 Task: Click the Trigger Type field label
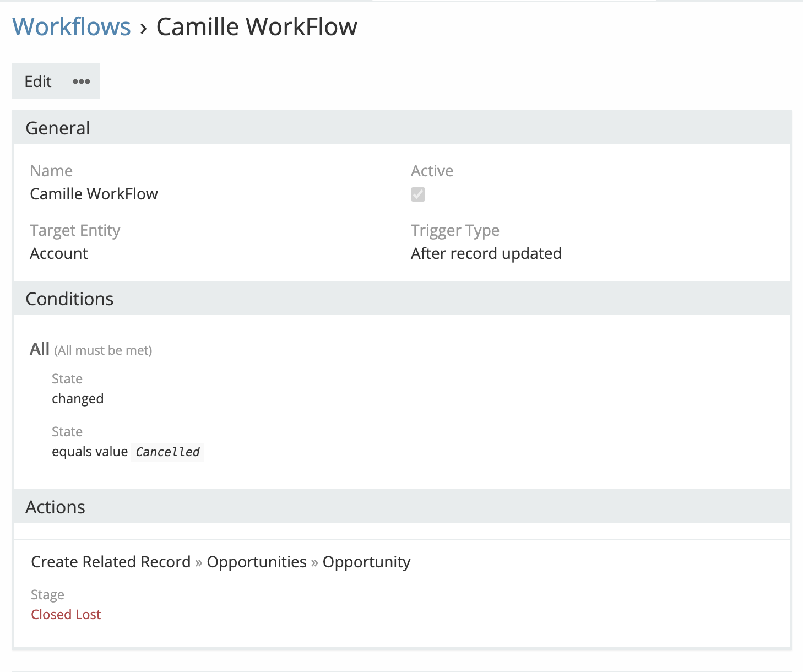(x=455, y=230)
